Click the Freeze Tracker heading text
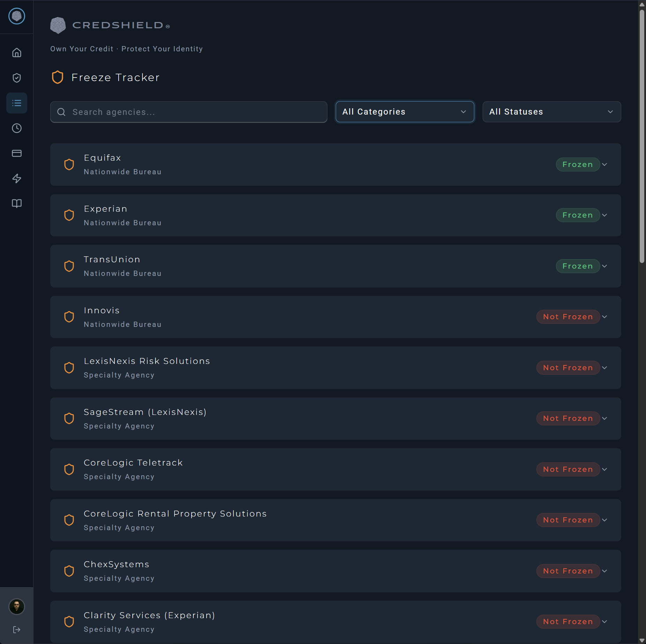 pyautogui.click(x=116, y=78)
